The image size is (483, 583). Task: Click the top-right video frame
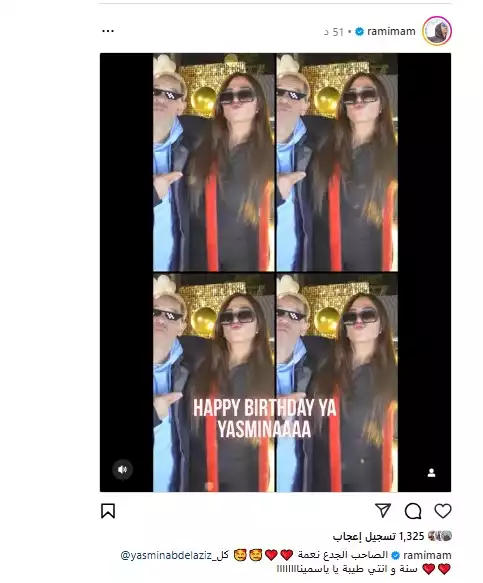click(x=337, y=162)
